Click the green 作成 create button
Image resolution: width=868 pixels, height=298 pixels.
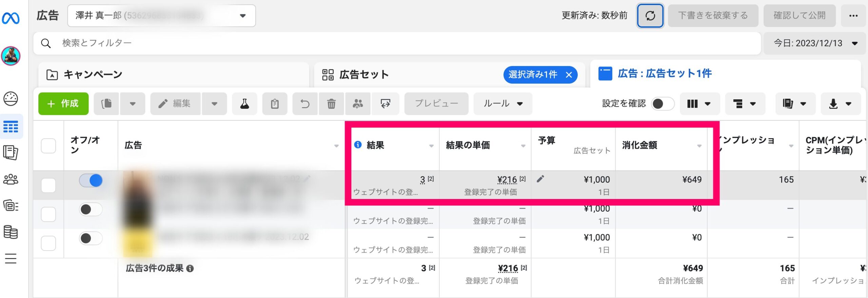63,104
